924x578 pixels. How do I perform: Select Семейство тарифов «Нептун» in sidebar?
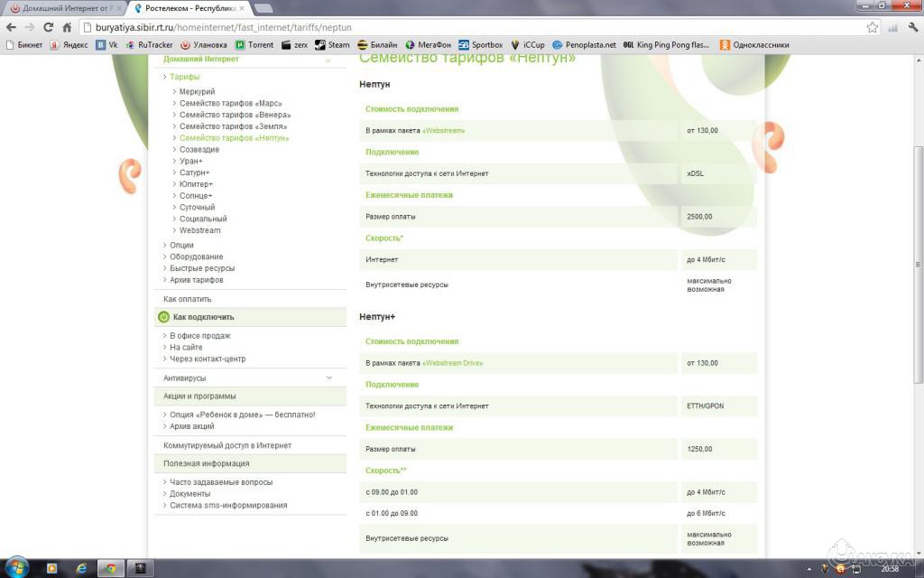[x=234, y=138]
